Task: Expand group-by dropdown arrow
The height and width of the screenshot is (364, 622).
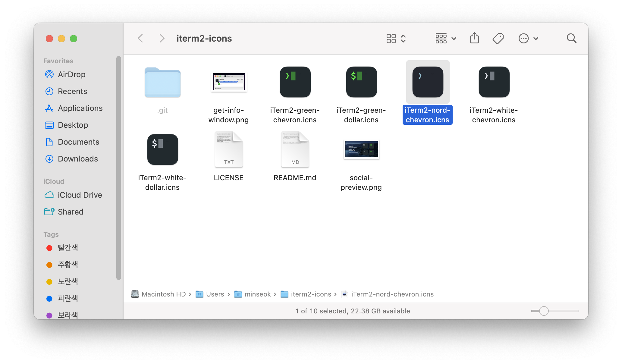Action: point(454,39)
